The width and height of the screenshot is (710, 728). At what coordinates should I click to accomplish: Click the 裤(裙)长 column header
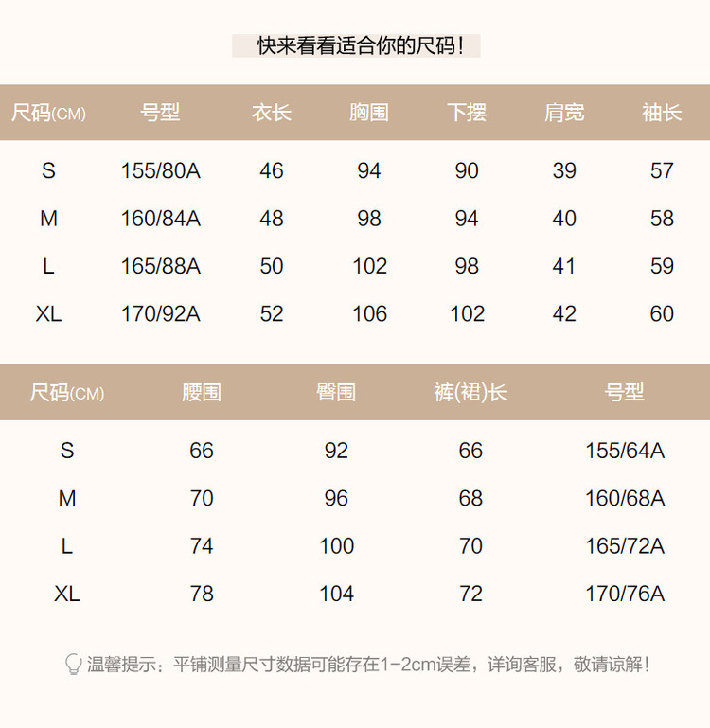(x=470, y=392)
